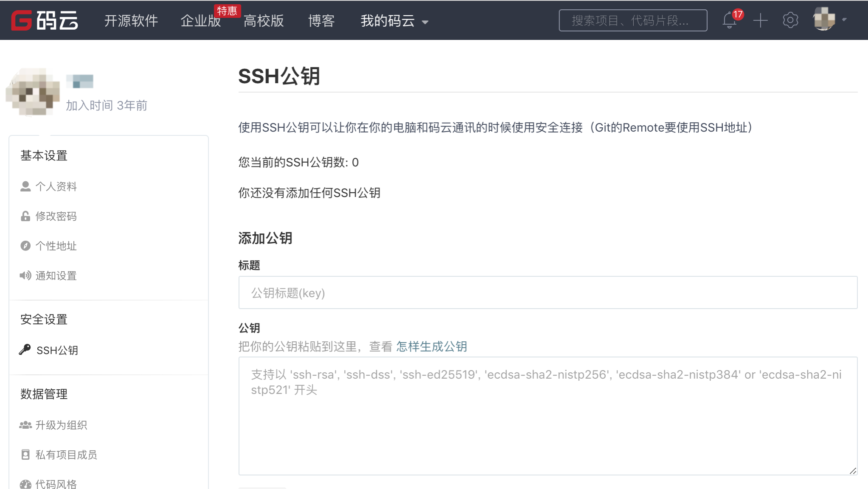Viewport: 868px width, 489px height.
Task: Click the member icon beside 私有项目成员
Action: click(x=25, y=455)
